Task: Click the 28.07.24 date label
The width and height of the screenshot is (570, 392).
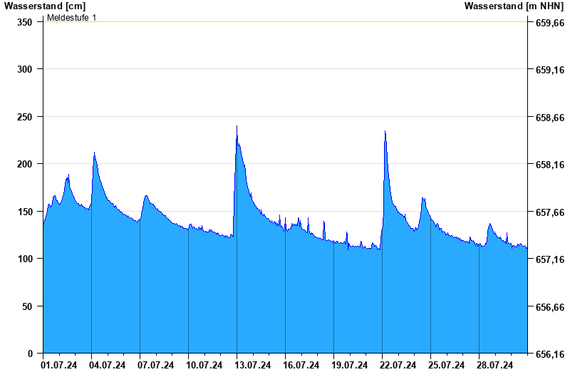Action: point(494,365)
